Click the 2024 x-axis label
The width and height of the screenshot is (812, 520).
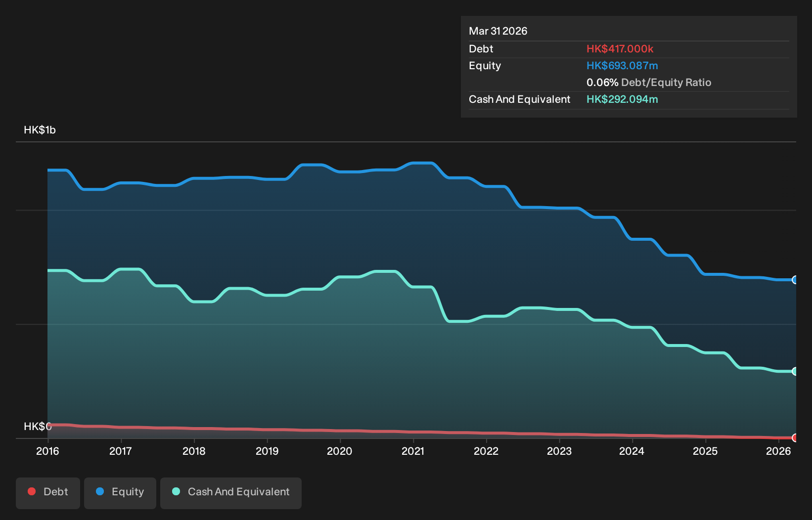[632, 451]
